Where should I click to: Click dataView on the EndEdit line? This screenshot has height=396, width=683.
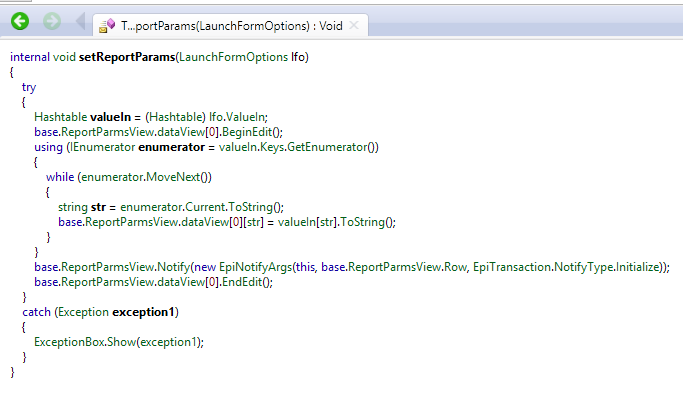pos(181,282)
